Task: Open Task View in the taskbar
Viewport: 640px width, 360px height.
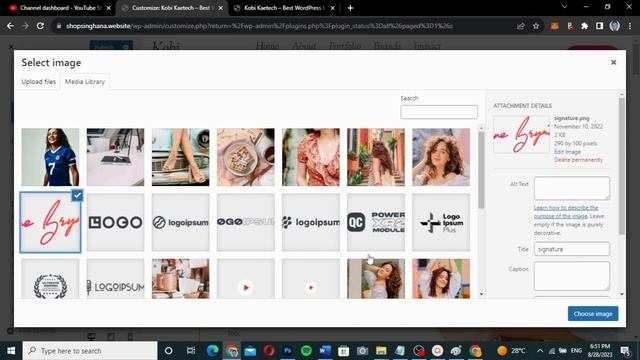Action: pos(191,351)
